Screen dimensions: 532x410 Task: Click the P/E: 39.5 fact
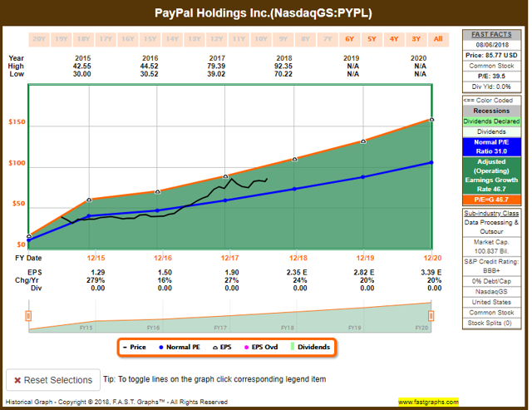(x=491, y=76)
